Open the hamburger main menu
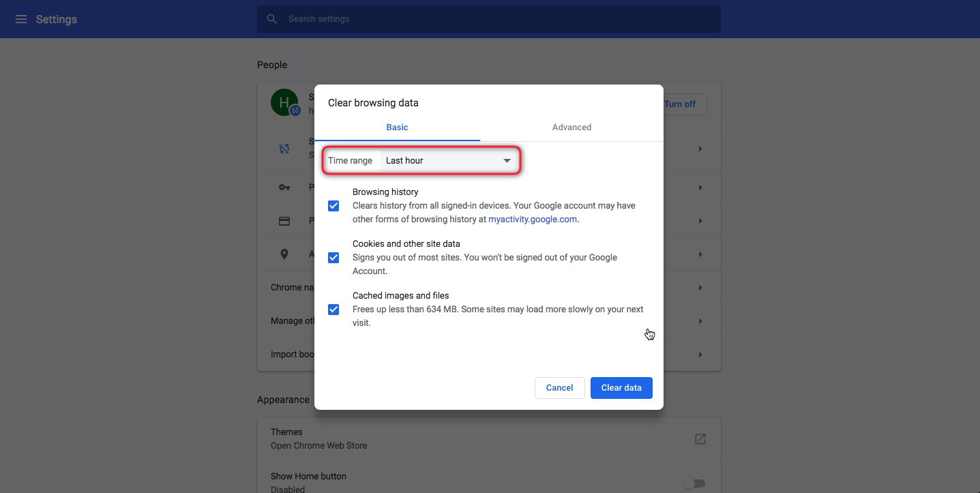980x493 pixels. pos(21,19)
